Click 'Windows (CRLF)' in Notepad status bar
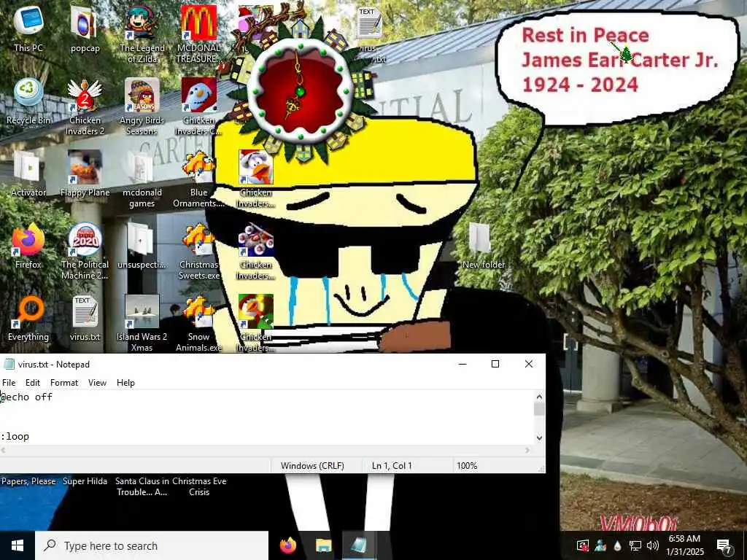The height and width of the screenshot is (560, 747). coord(312,466)
